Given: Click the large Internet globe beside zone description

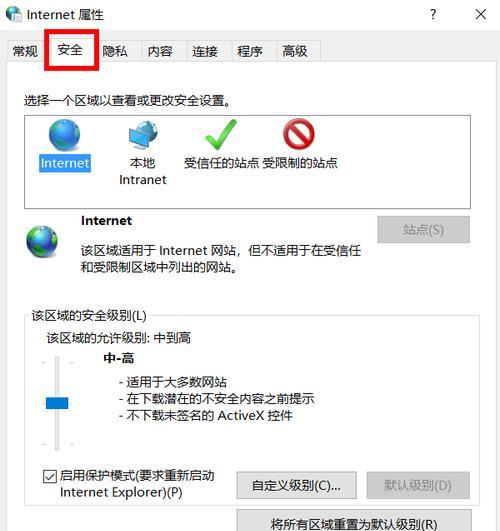Looking at the screenshot, I should tap(42, 241).
